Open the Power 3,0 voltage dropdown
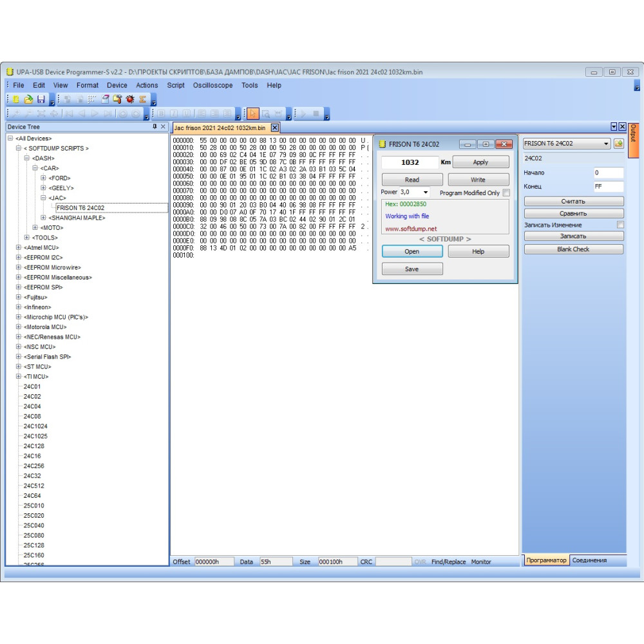 click(426, 192)
